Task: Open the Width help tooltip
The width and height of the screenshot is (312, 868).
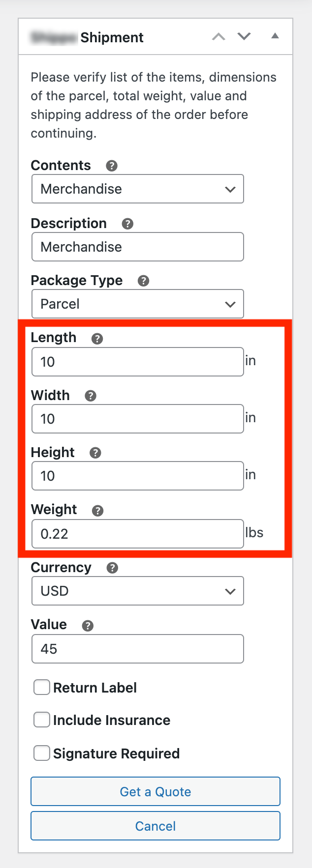Action: 90,395
